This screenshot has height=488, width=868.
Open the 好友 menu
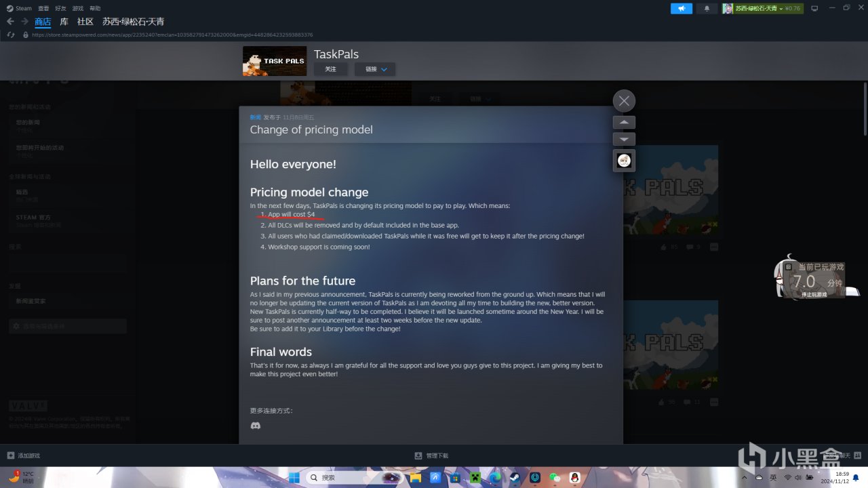click(x=60, y=8)
